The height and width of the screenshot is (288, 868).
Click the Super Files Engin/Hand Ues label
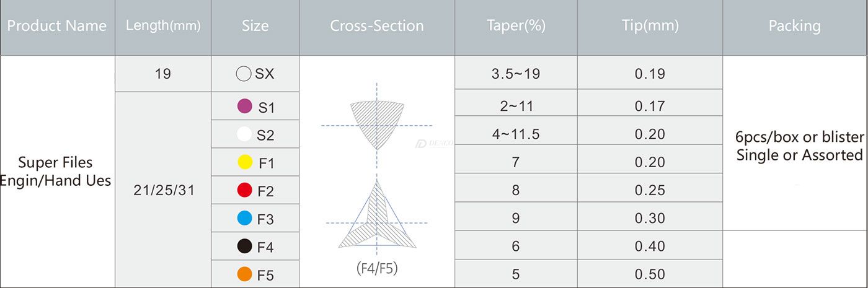pyautogui.click(x=56, y=172)
